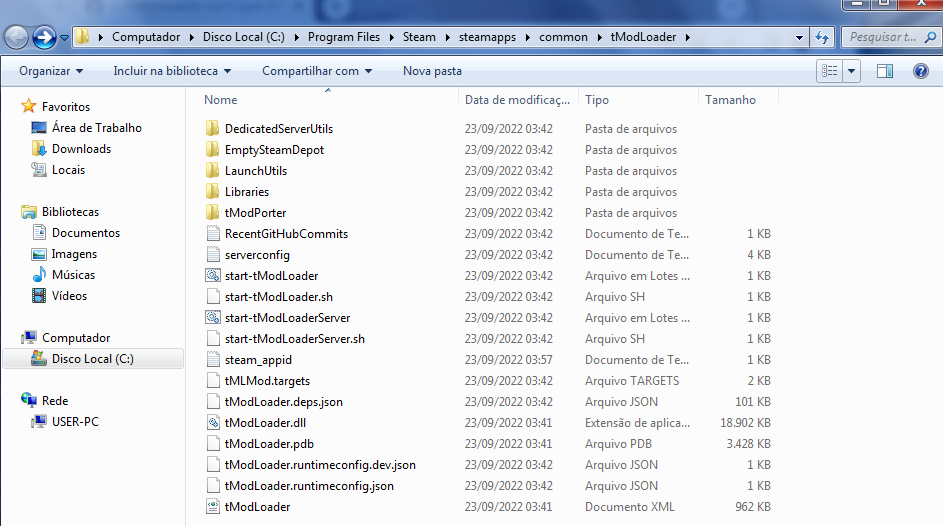
Task: Select Rede in the navigation pane
Action: [55, 401]
